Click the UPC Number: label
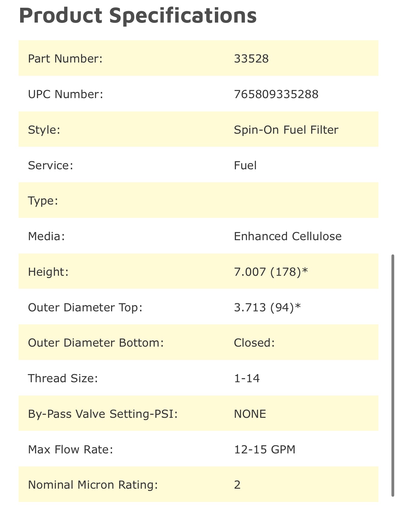397x532 pixels. pyautogui.click(x=66, y=94)
